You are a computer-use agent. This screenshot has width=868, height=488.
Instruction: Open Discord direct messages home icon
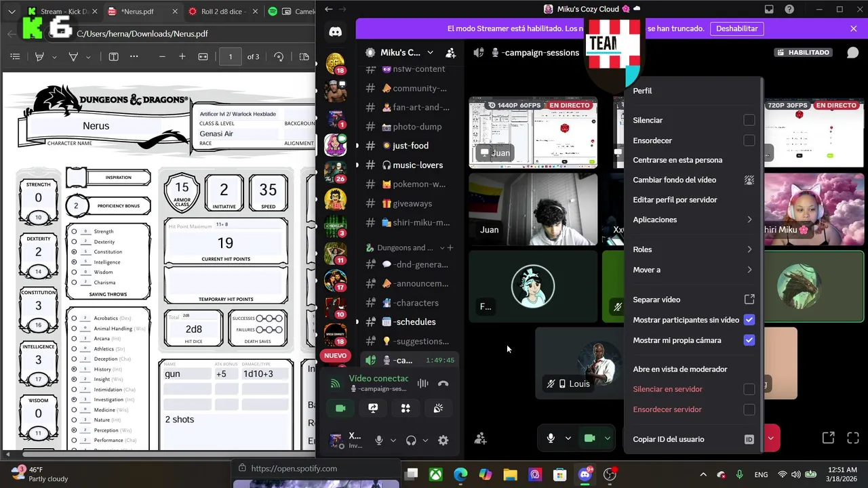(x=335, y=32)
